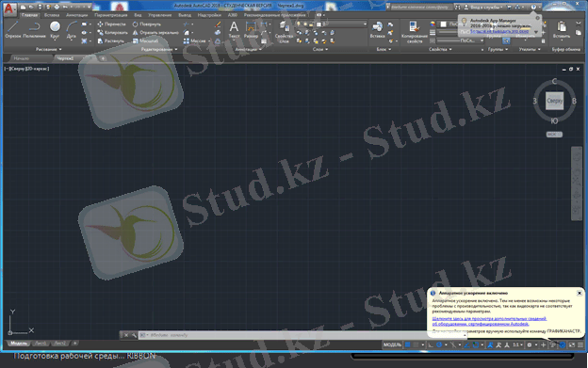Click the Перенести (move) command
This screenshot has width=588, height=368.
[112, 24]
